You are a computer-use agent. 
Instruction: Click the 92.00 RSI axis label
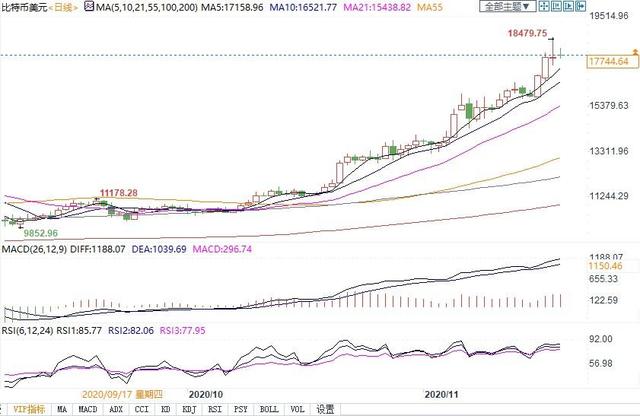(601, 339)
